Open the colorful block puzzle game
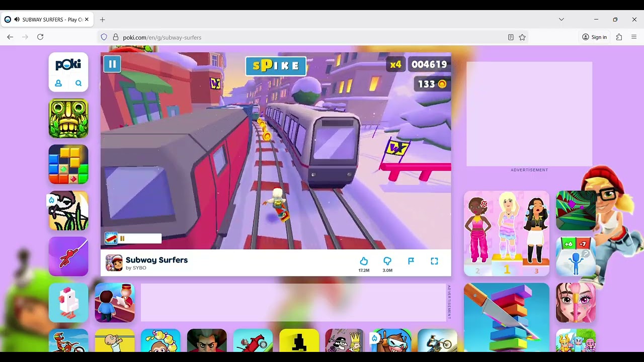This screenshot has height=362, width=644. [68, 164]
